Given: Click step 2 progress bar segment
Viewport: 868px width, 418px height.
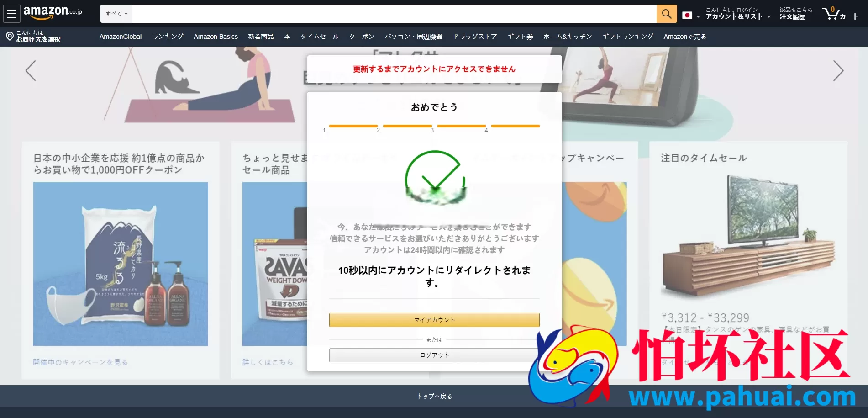Looking at the screenshot, I should [x=407, y=126].
